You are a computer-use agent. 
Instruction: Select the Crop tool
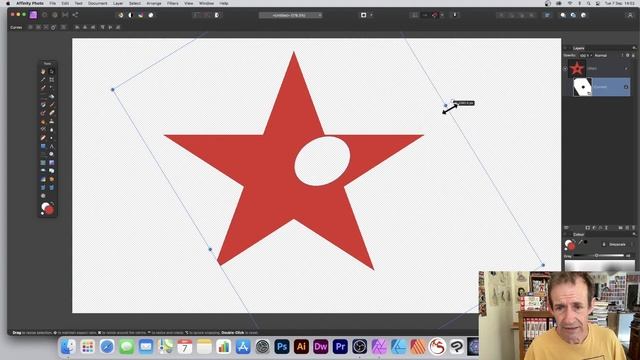51,80
